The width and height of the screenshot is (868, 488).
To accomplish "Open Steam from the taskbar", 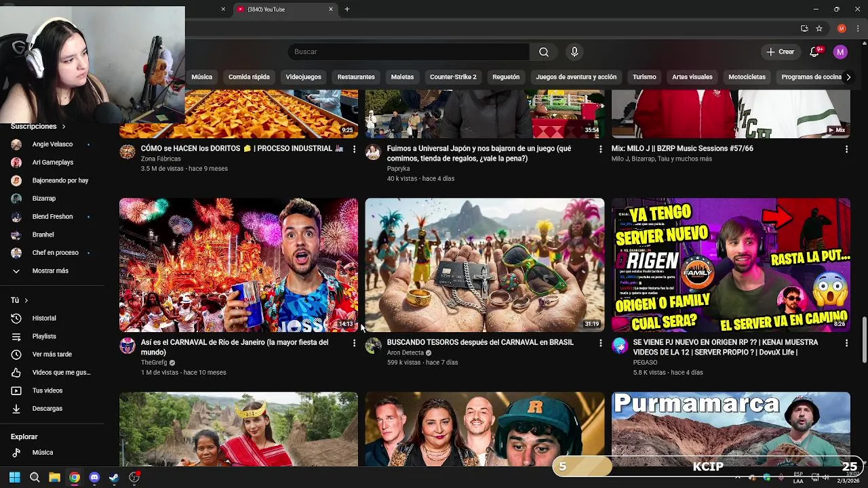I will pos(114,477).
